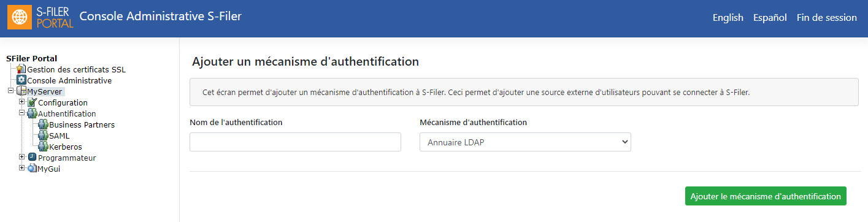Click the Business Partners users icon
868x222 pixels.
tap(44, 124)
